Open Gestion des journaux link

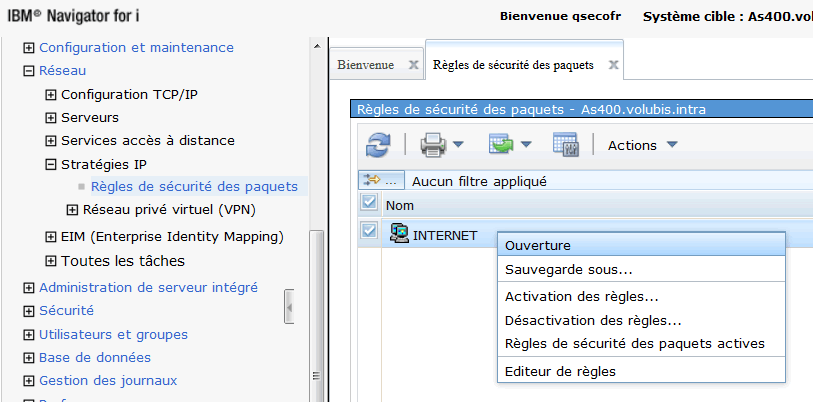pos(108,381)
